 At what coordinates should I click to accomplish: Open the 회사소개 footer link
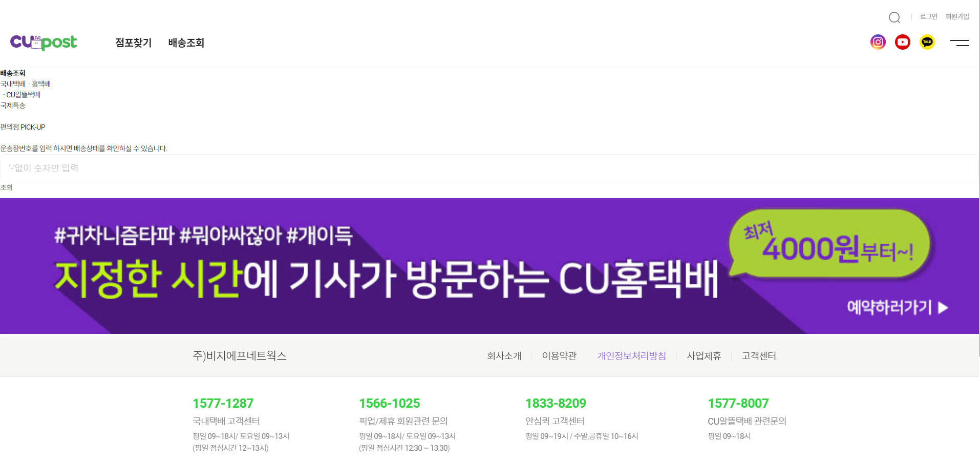pos(504,355)
